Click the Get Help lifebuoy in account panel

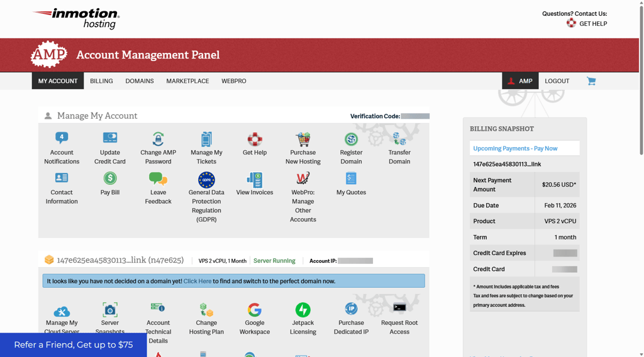coord(255,140)
